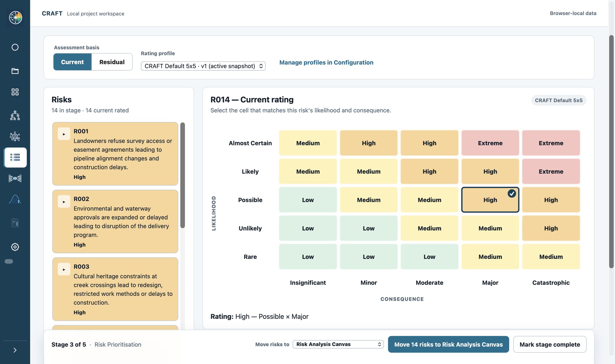Choose Likely × Moderate High cell
615x364 pixels.
point(430,171)
